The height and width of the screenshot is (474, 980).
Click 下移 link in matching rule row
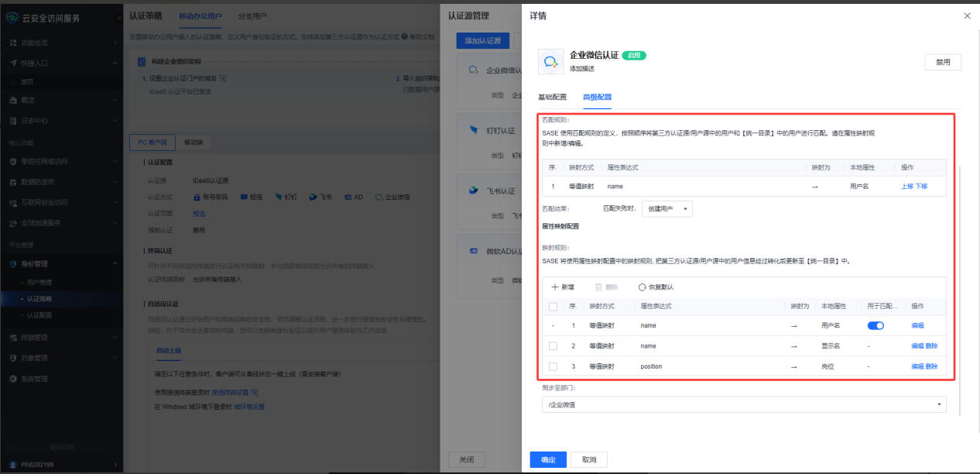point(921,187)
